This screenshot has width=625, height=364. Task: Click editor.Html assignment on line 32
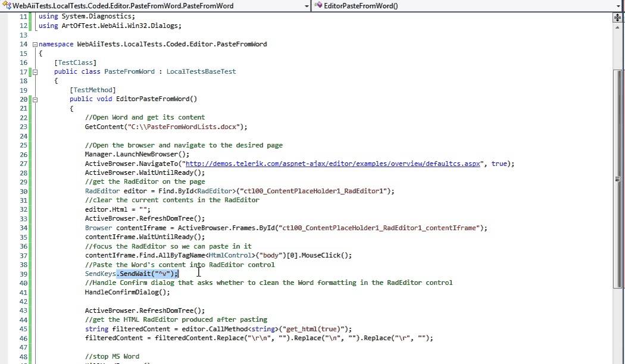(x=118, y=209)
